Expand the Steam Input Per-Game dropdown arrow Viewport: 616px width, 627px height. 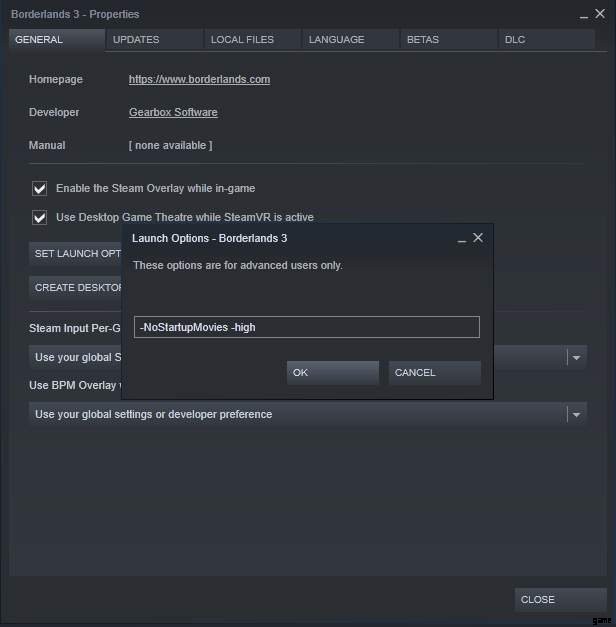coord(576,357)
